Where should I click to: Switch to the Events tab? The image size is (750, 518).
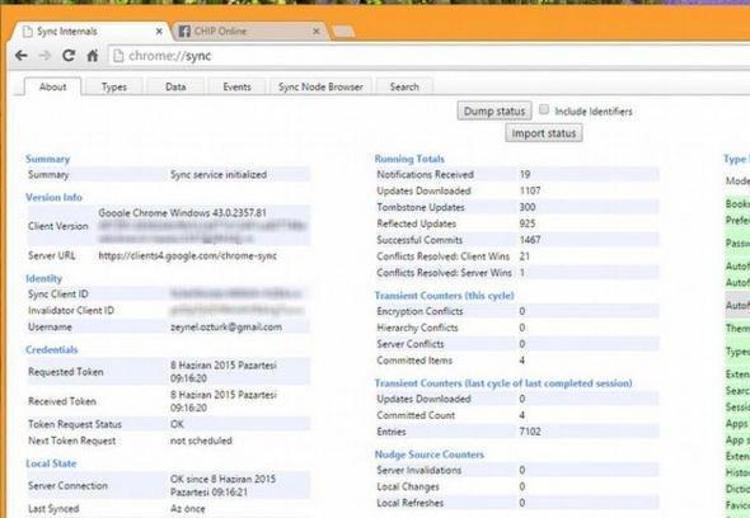237,87
